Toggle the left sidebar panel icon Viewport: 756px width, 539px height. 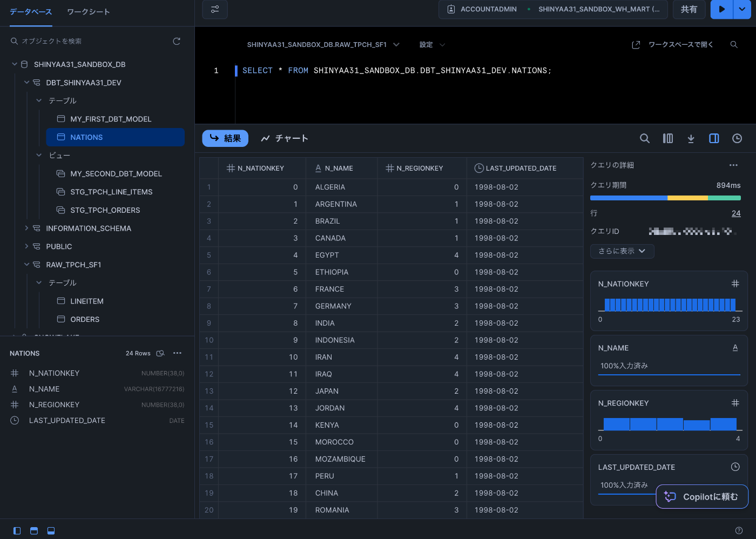coord(17,531)
